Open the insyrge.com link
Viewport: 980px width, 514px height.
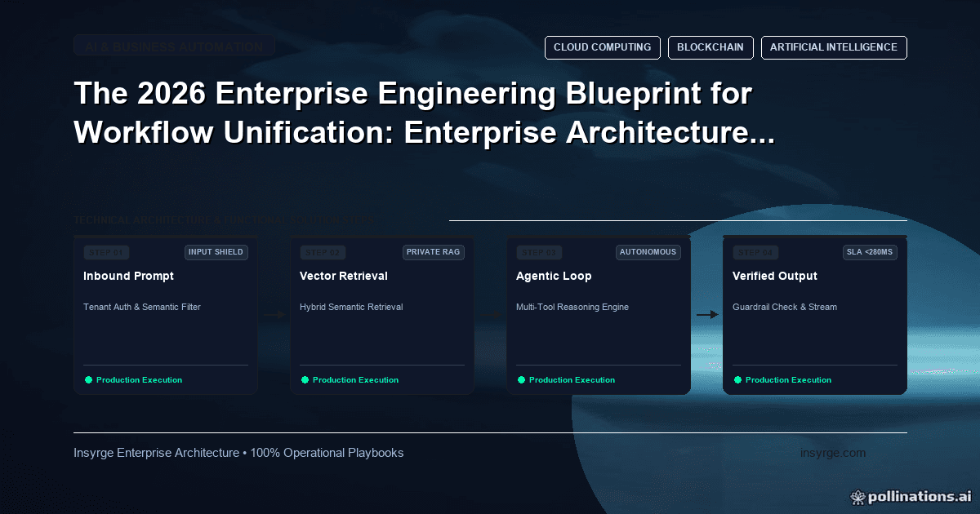[x=833, y=453]
